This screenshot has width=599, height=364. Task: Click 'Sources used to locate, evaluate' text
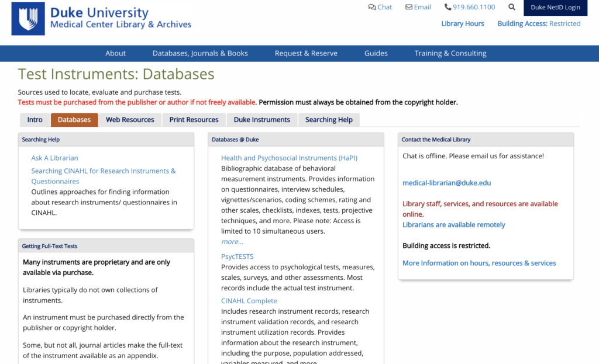[x=99, y=92]
